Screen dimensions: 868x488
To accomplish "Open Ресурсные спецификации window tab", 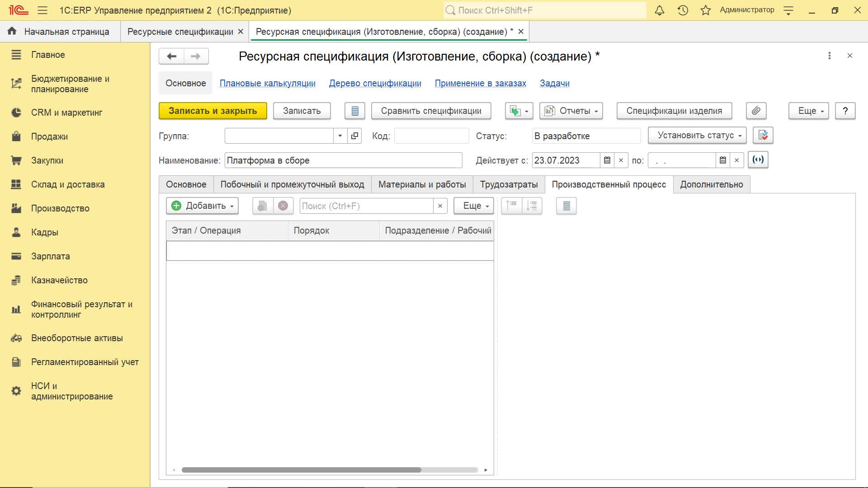I will pyautogui.click(x=180, y=32).
